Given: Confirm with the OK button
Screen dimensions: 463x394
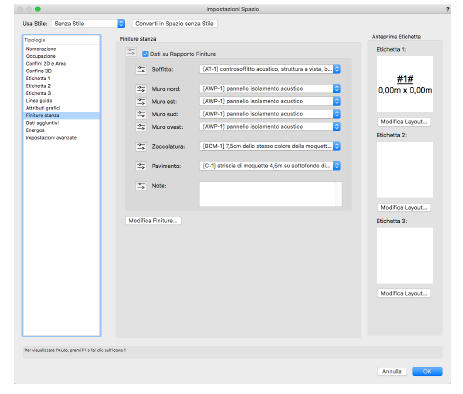Looking at the screenshot, I should click(427, 371).
